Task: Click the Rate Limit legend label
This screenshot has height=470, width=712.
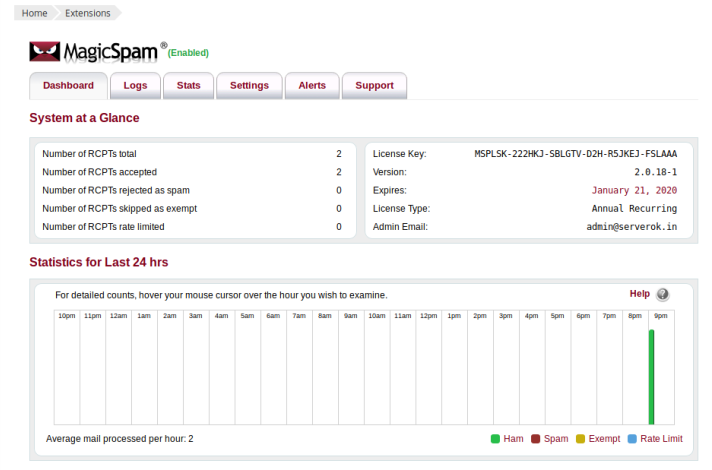Action: click(x=661, y=439)
